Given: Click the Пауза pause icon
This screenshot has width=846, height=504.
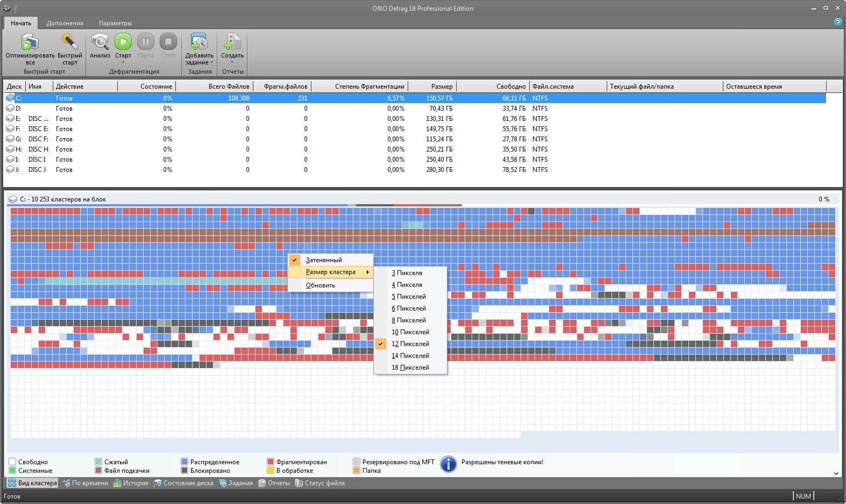Looking at the screenshot, I should pos(146,41).
